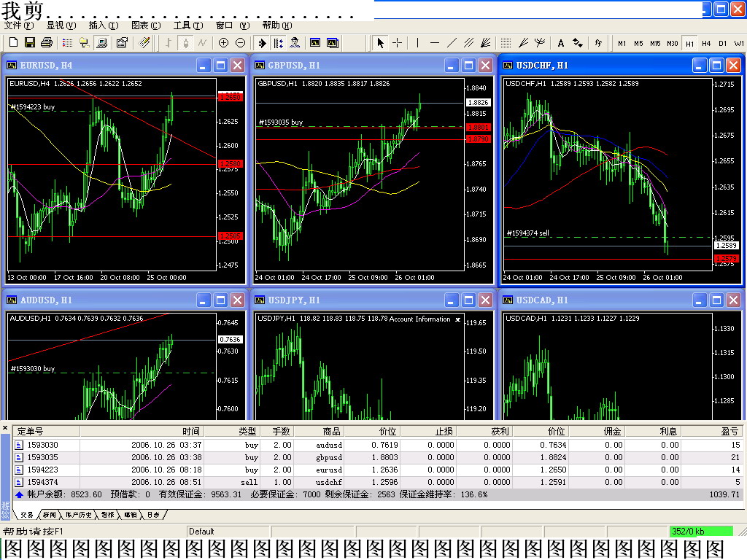Sort orders by 盈亏 column header

(712, 432)
